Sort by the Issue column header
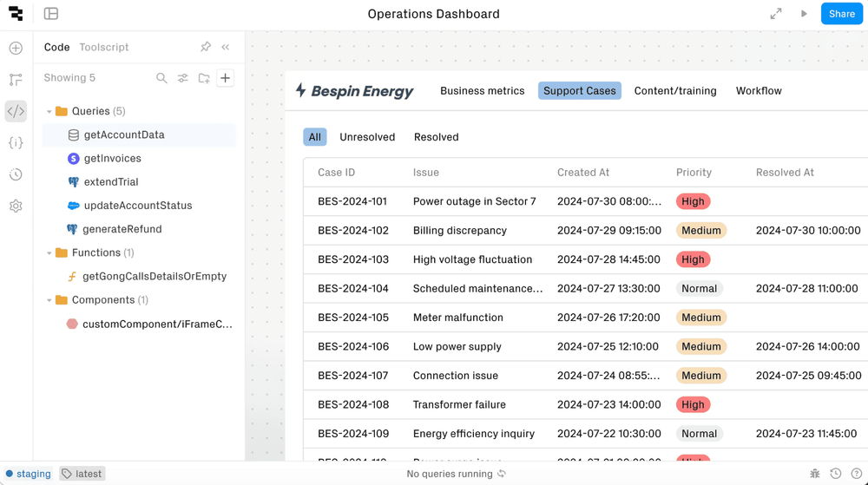Image resolution: width=868 pixels, height=485 pixels. (x=425, y=173)
